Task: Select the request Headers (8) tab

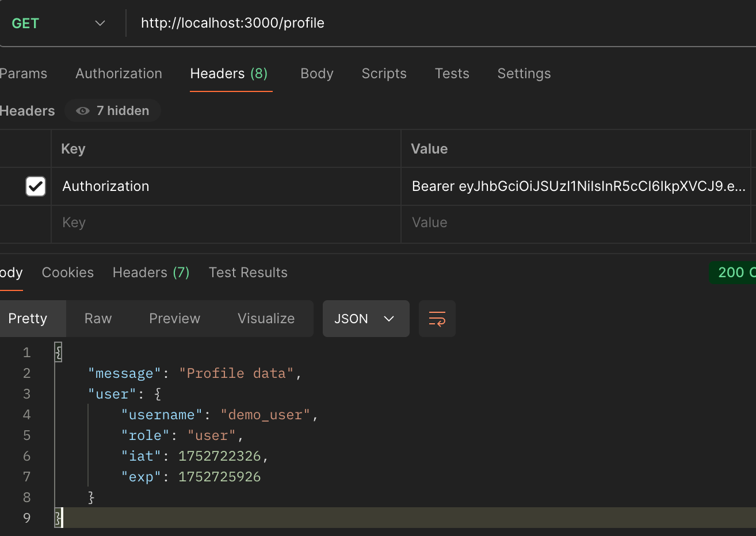Action: point(229,74)
